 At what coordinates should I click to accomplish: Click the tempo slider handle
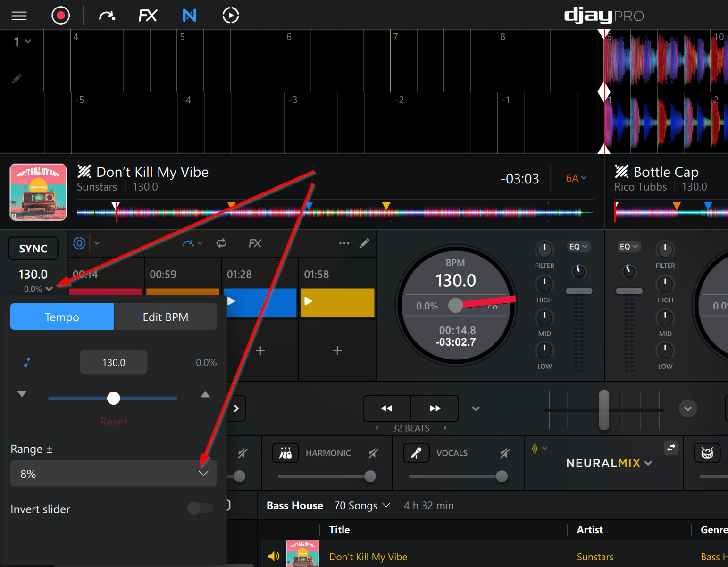[113, 398]
